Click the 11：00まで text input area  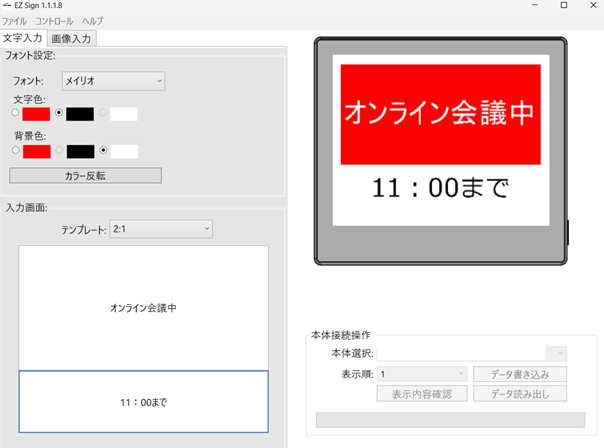(x=143, y=402)
